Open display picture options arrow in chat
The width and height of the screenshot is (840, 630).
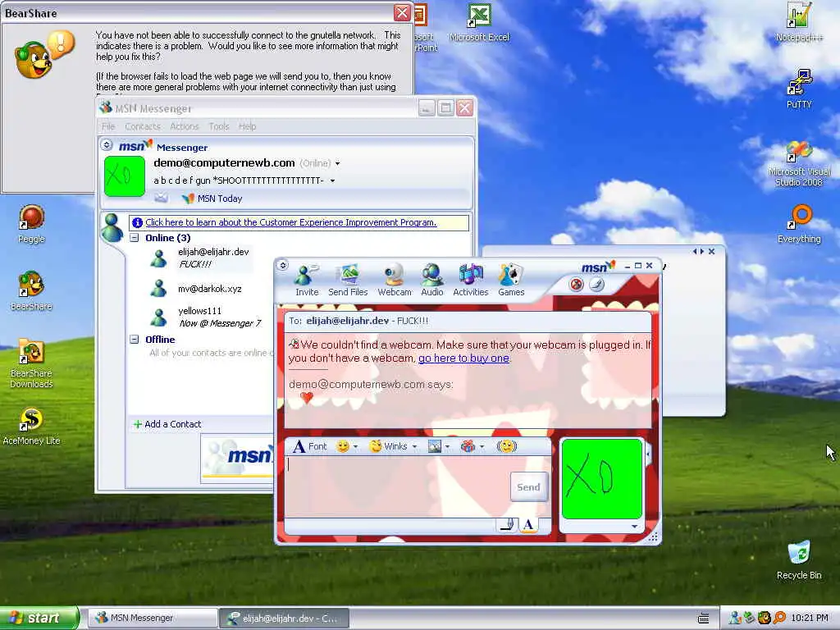pos(634,527)
